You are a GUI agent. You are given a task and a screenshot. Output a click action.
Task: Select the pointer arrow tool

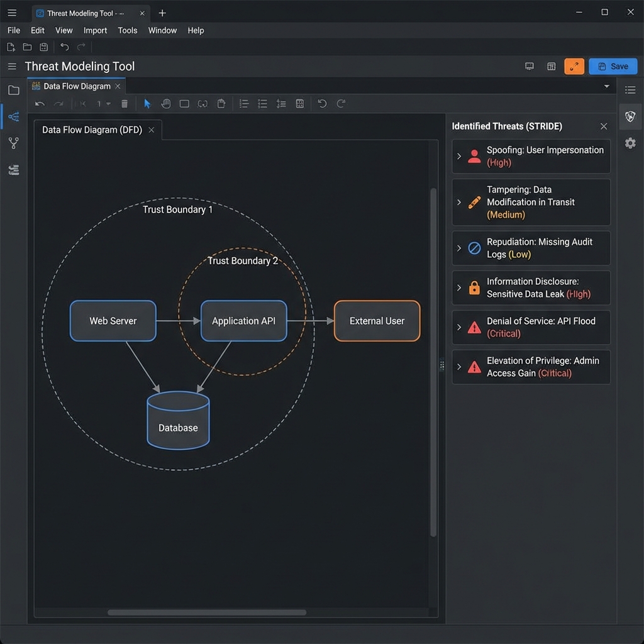click(x=147, y=104)
